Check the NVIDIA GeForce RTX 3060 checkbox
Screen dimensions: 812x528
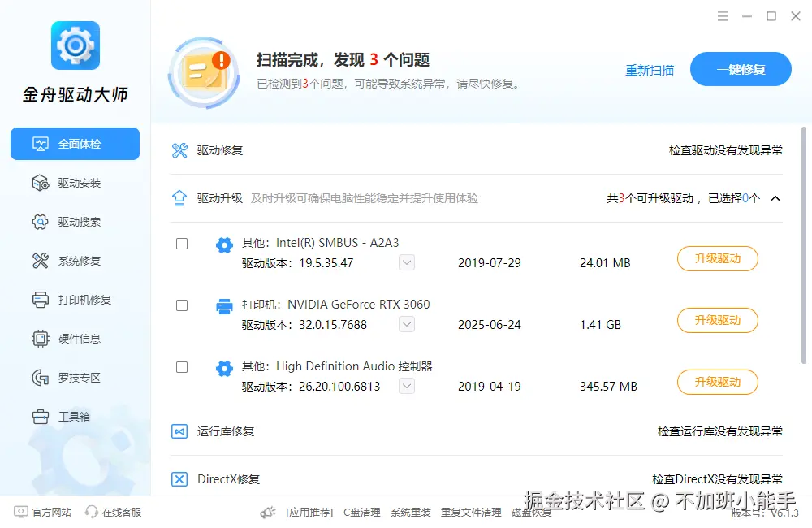point(182,305)
